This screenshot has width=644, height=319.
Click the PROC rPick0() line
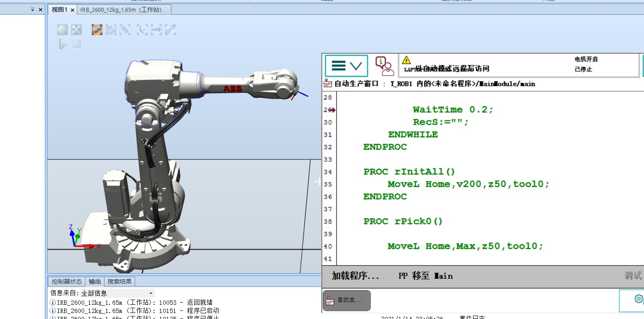click(x=403, y=221)
